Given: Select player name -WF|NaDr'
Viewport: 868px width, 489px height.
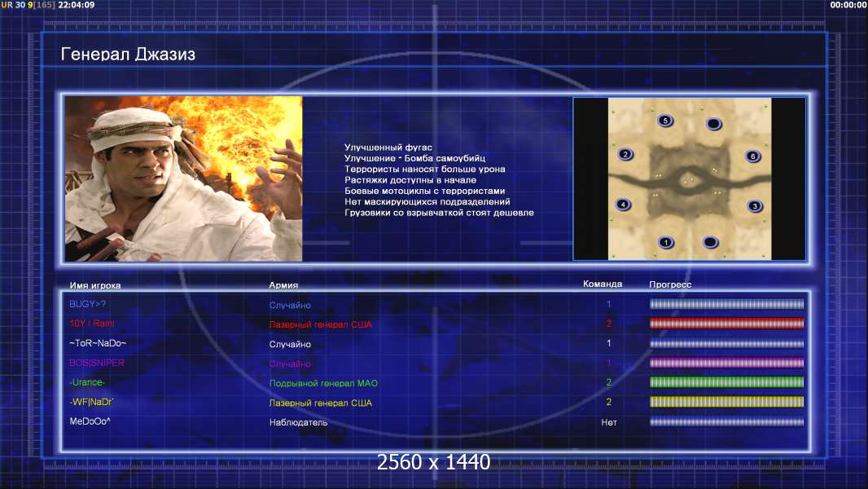Looking at the screenshot, I should click(90, 402).
